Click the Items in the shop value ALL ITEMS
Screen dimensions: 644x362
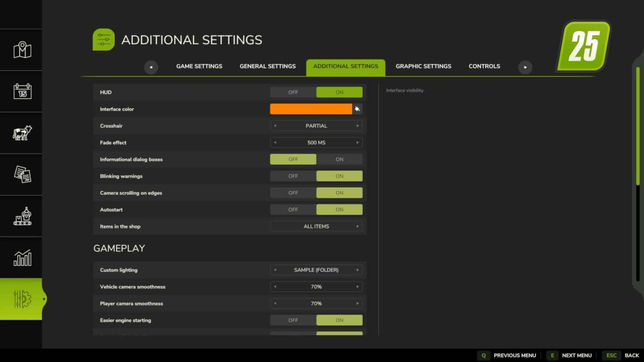coord(316,226)
